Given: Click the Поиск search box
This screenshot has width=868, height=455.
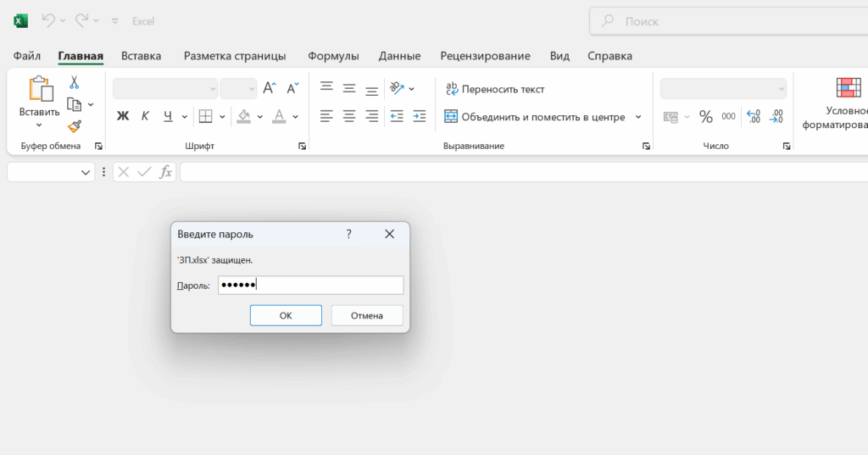Looking at the screenshot, I should [728, 21].
